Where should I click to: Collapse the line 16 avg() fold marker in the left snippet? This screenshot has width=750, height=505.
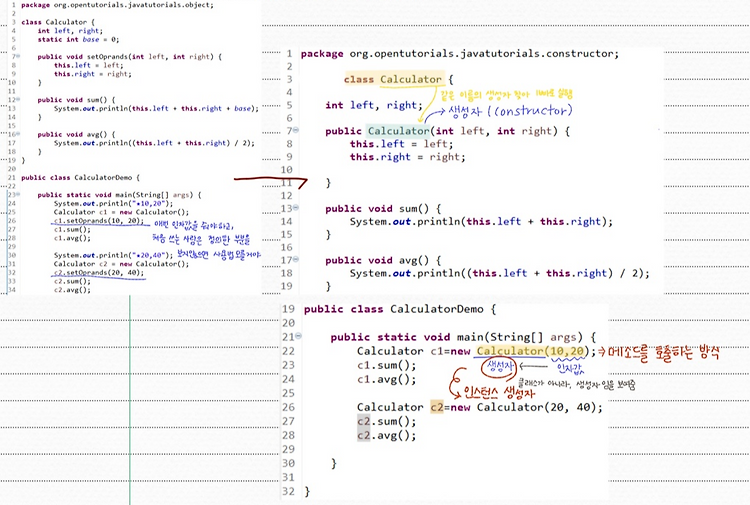(x=18, y=134)
